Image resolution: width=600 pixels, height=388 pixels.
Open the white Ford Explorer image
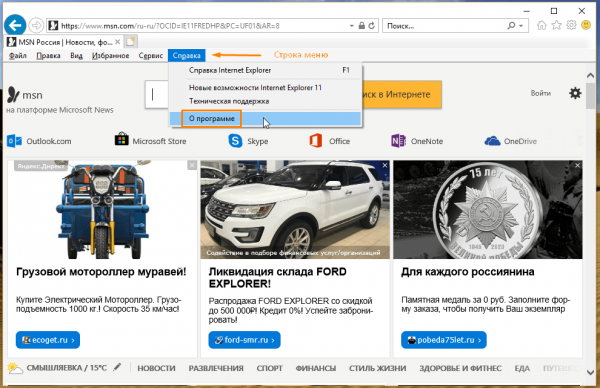[295, 210]
